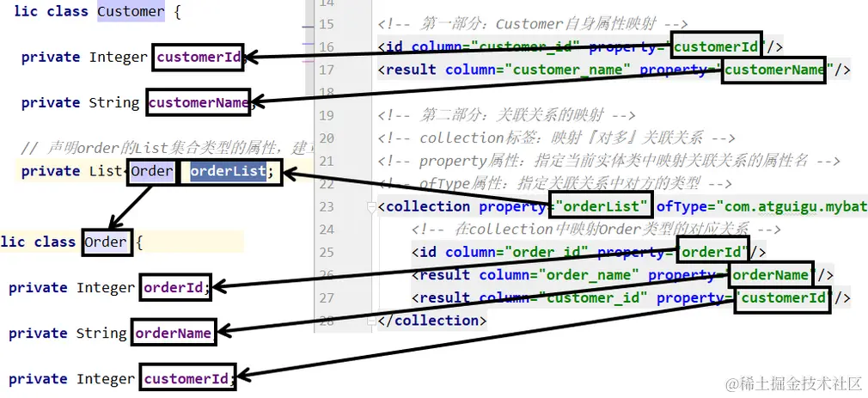The width and height of the screenshot is (868, 398).
Task: Click the closing fold marker on line 28
Action: tap(371, 321)
